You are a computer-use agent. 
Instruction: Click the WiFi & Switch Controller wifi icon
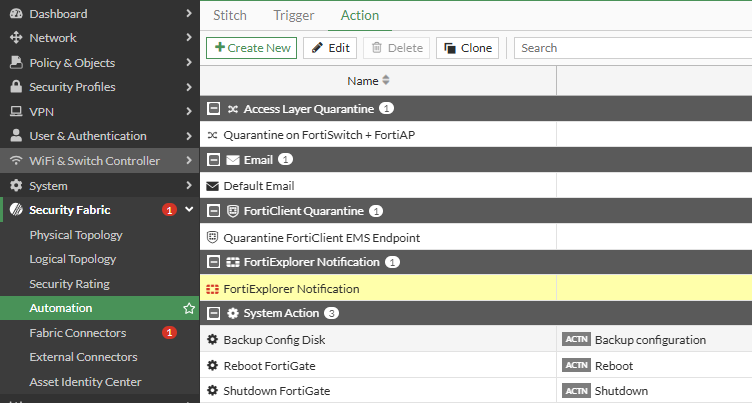point(16,160)
